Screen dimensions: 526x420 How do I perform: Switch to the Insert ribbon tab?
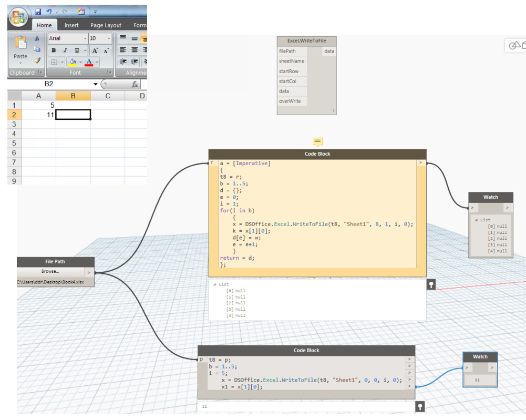71,25
